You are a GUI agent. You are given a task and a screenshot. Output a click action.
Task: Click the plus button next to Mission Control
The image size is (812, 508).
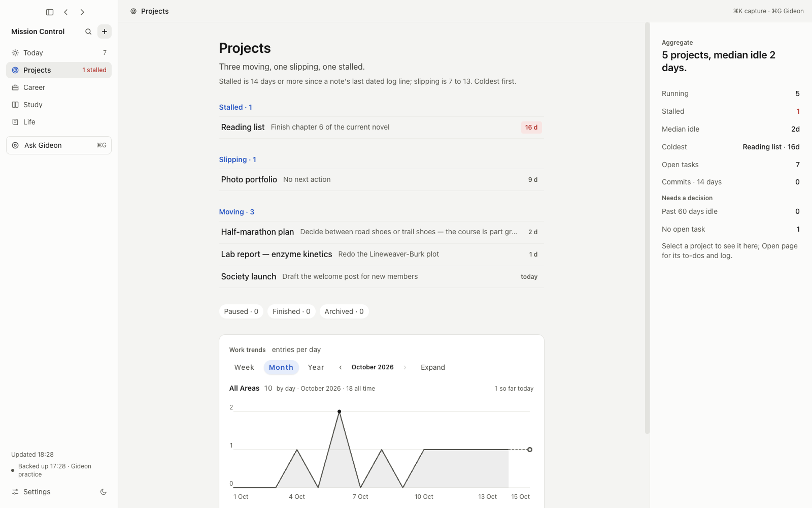[x=104, y=31]
